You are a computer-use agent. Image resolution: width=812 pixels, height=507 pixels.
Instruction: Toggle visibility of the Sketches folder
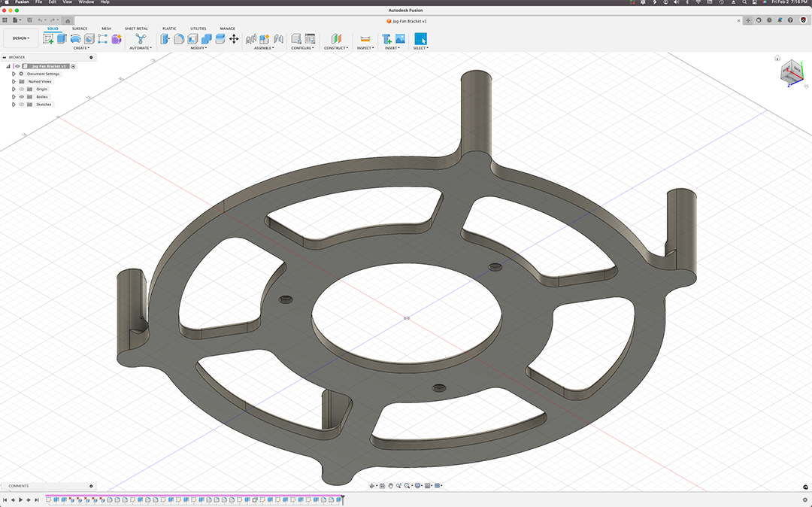22,105
